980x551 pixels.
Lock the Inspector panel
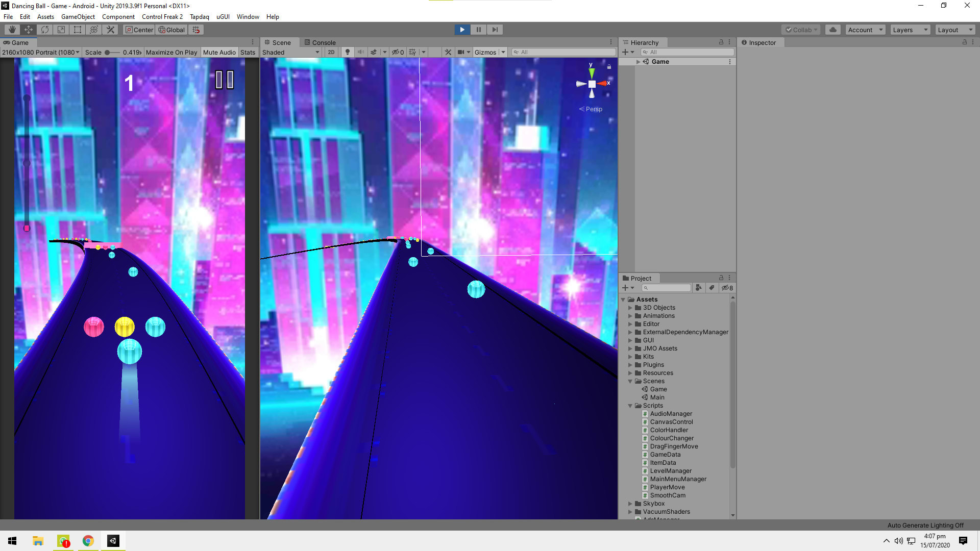click(x=965, y=42)
